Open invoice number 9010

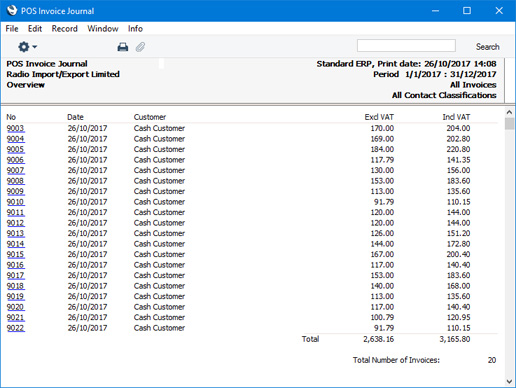[x=16, y=202]
